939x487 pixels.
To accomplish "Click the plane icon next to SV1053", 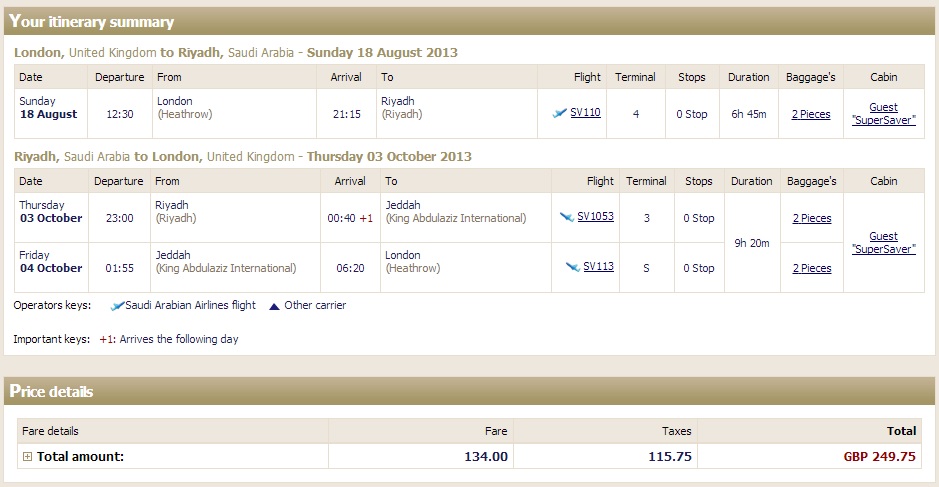I will pyautogui.click(x=567, y=217).
